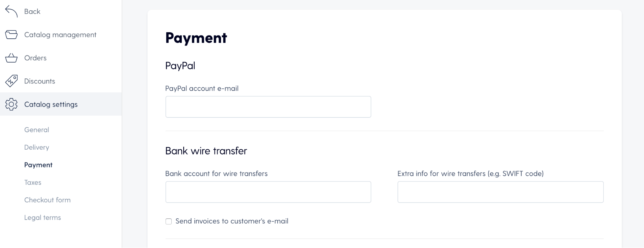Click the Bank account for wire transfers field
The width and height of the screenshot is (644, 248).
pyautogui.click(x=268, y=192)
